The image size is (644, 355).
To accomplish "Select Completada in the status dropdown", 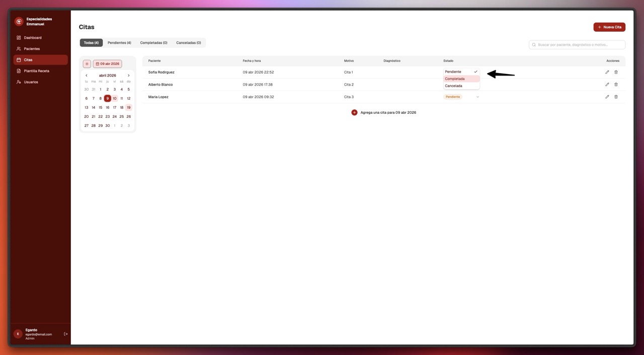I will (x=455, y=79).
